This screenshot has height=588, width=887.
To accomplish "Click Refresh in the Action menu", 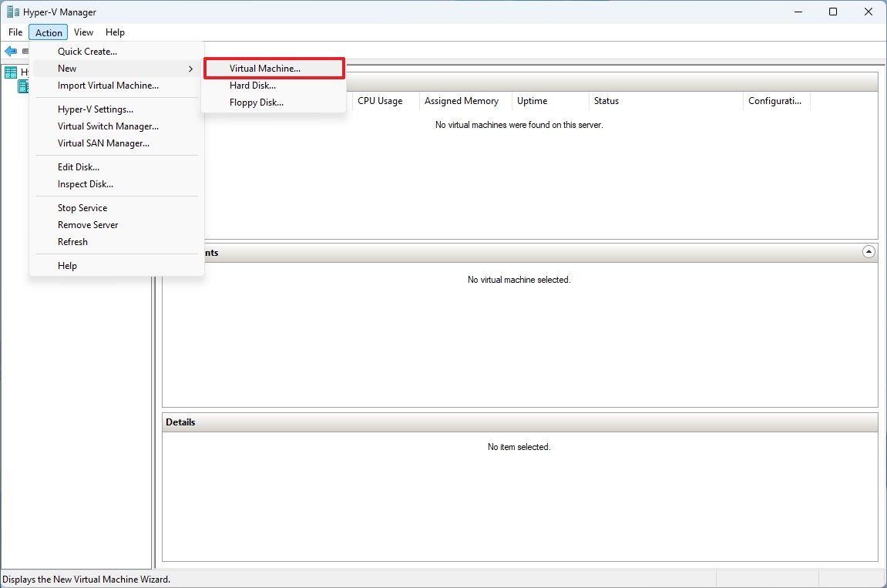I will pyautogui.click(x=72, y=241).
